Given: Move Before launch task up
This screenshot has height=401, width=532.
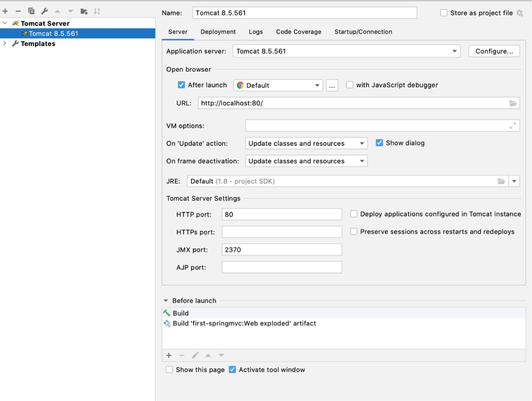Looking at the screenshot, I should (x=208, y=355).
